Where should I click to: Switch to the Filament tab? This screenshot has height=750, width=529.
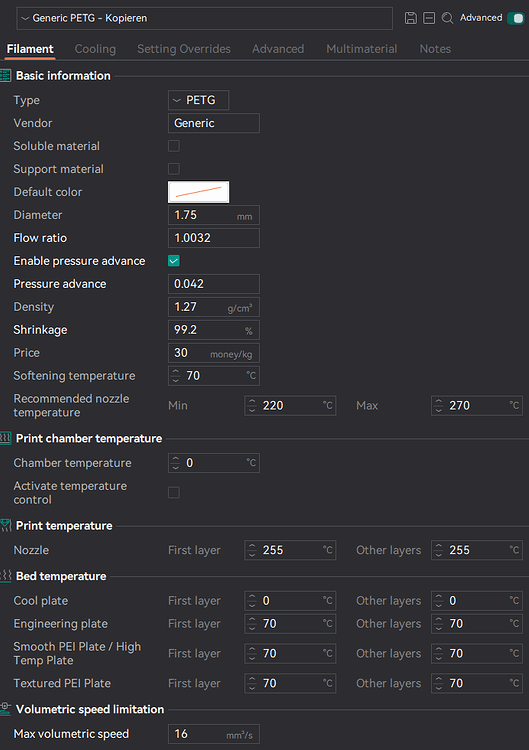click(x=30, y=49)
